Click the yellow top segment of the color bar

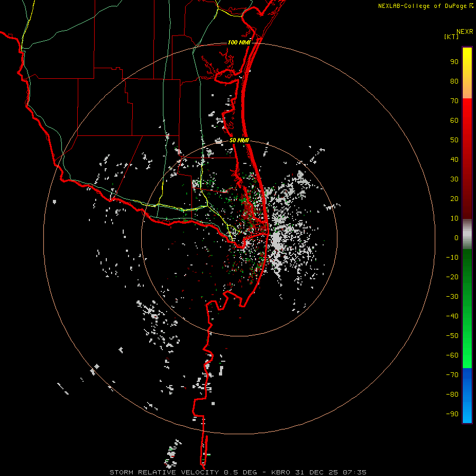[x=467, y=73]
